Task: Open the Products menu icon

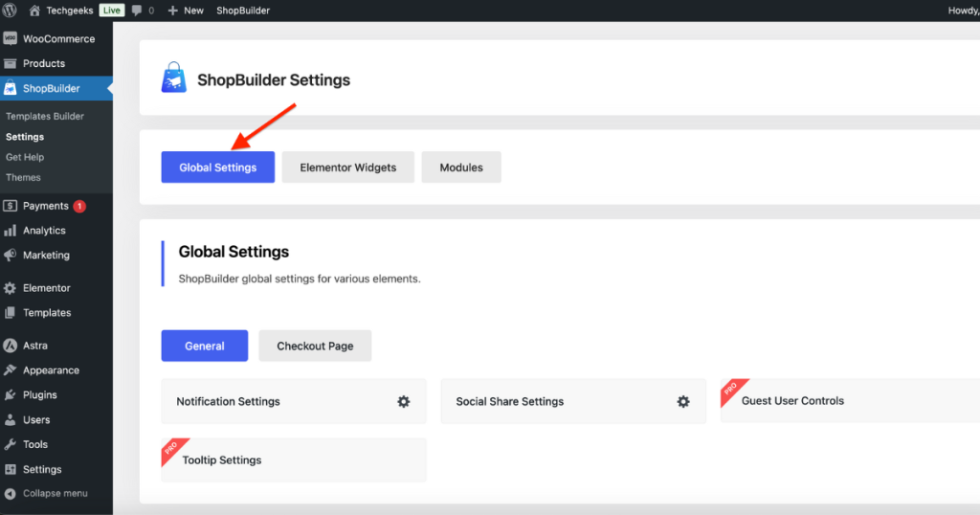Action: 10,64
